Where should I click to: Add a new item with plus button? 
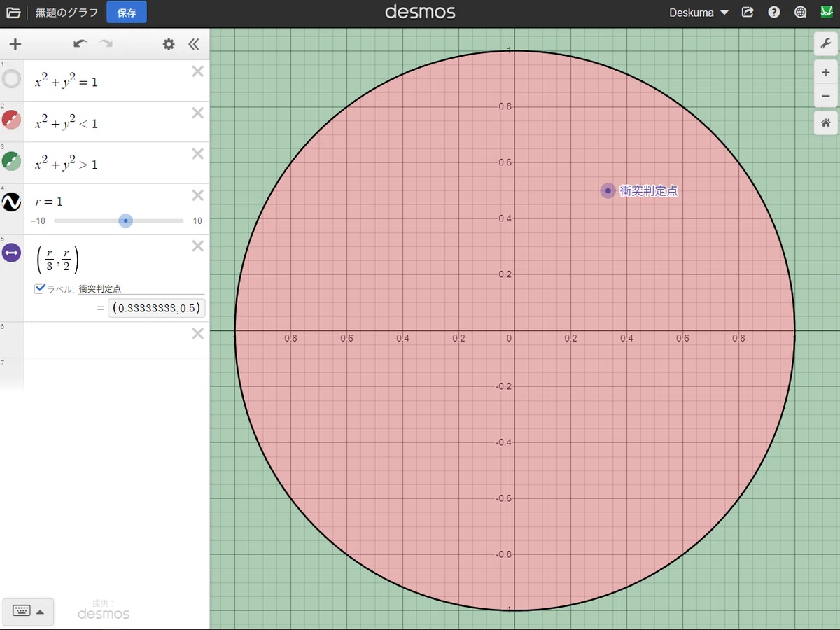15,44
